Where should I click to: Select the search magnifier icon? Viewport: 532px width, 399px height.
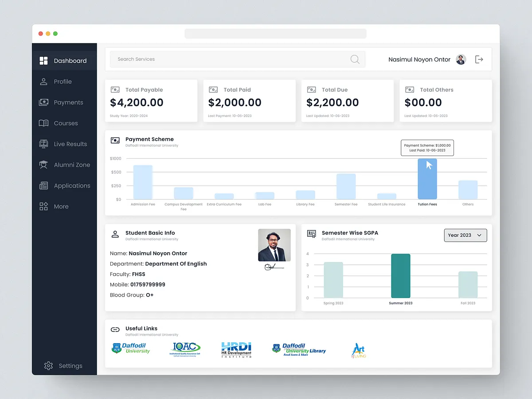(x=354, y=59)
